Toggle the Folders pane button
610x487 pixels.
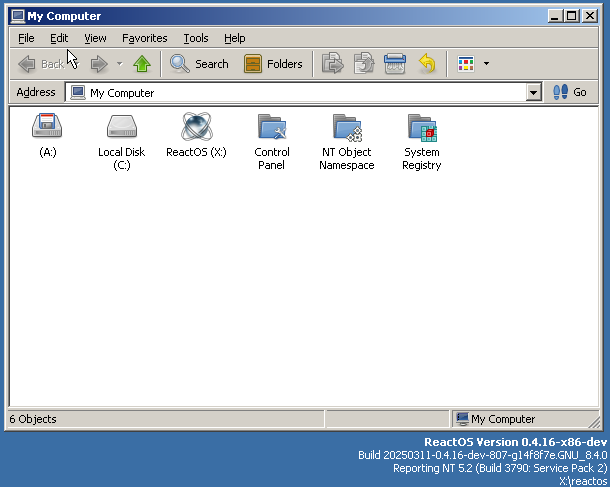click(x=273, y=63)
